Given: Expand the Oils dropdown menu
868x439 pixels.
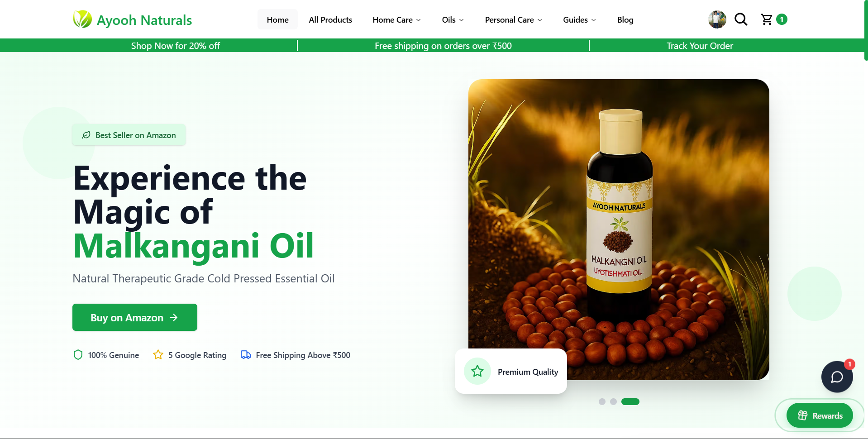Looking at the screenshot, I should point(453,19).
